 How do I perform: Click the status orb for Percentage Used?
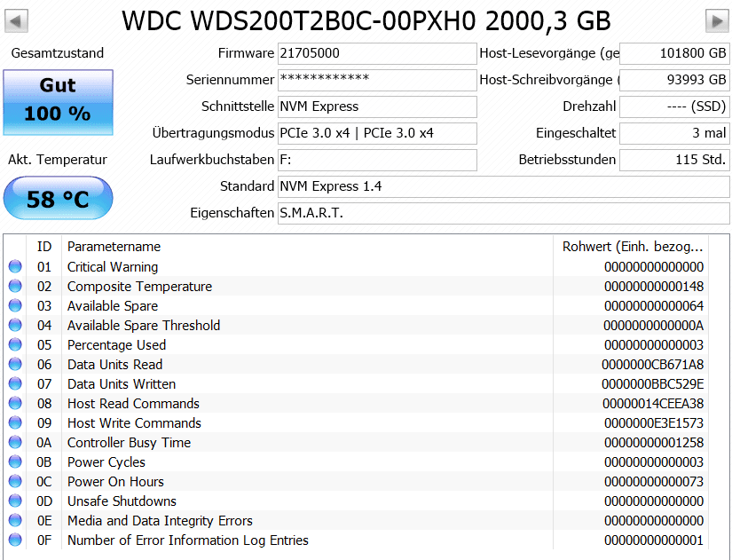[x=15, y=344]
